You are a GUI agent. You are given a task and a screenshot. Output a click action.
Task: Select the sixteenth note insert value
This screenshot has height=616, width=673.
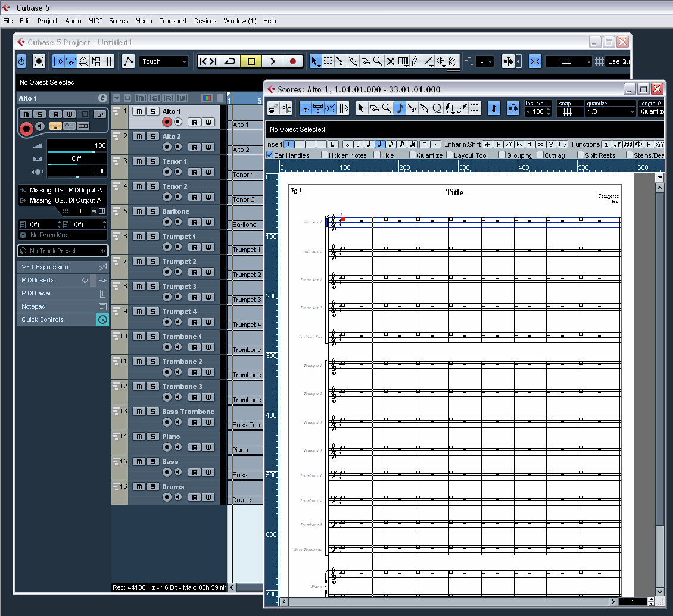[391, 144]
